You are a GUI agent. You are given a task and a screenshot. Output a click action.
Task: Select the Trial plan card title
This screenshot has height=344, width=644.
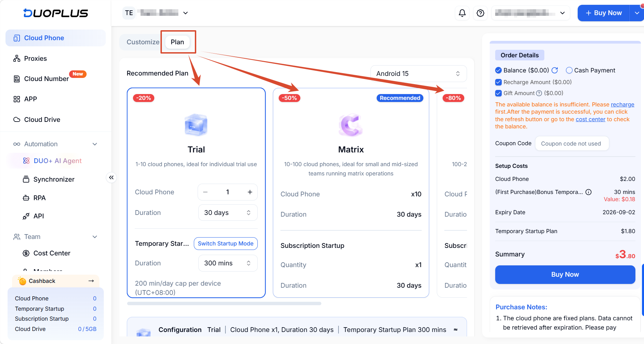click(196, 150)
